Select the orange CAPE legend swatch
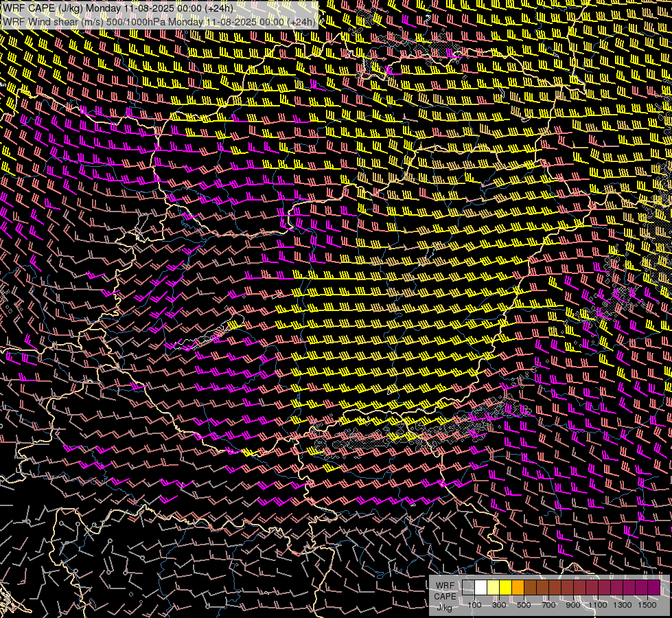The height and width of the screenshot is (618, 672). click(x=518, y=588)
